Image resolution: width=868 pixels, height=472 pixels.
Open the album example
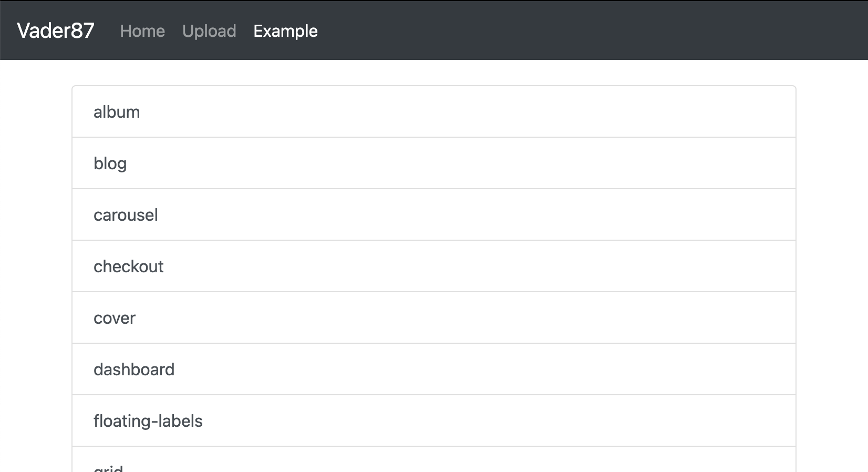434,112
